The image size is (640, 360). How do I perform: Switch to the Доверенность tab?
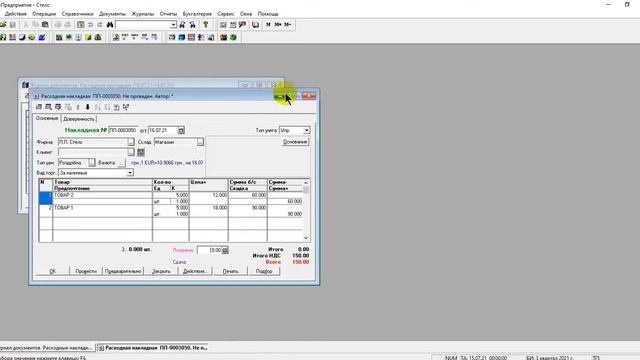(x=78, y=119)
